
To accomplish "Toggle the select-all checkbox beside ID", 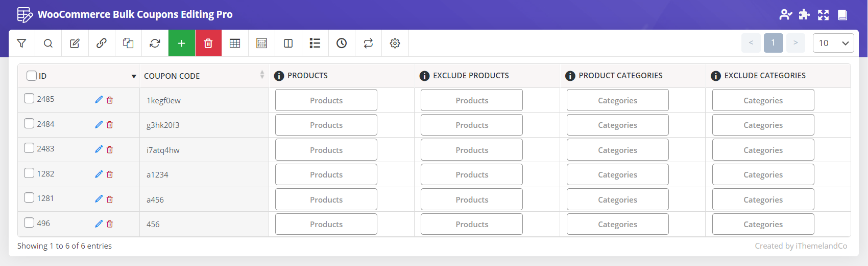I will click(x=32, y=76).
